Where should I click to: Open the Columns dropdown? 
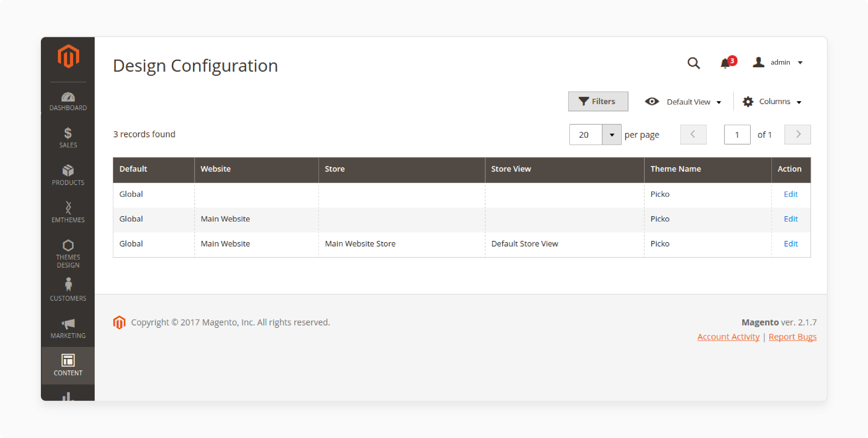tap(772, 102)
